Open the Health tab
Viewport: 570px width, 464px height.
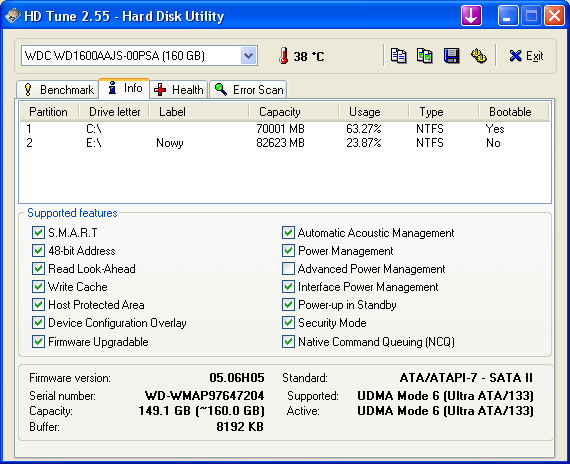pos(179,89)
